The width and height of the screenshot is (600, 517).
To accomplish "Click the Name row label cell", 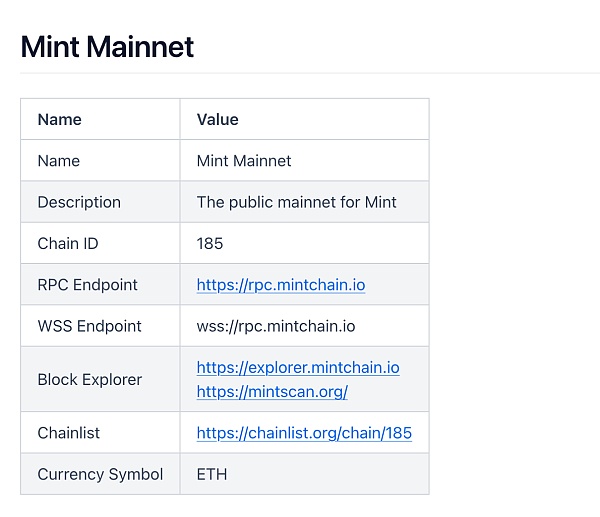I will pyautogui.click(x=58, y=161).
